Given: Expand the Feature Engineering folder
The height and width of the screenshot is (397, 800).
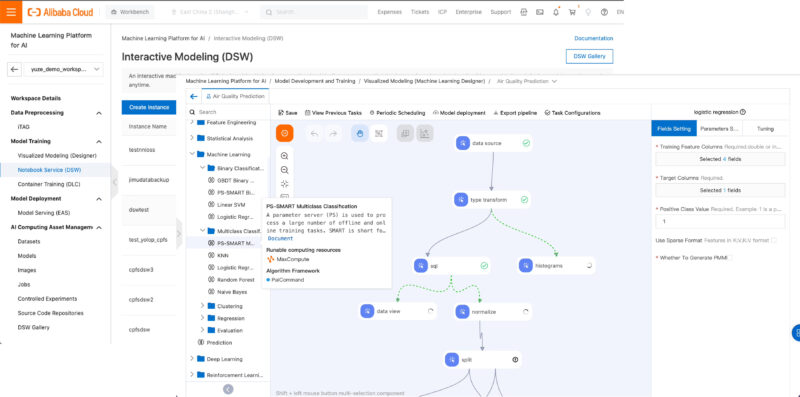Looking at the screenshot, I should (192, 122).
